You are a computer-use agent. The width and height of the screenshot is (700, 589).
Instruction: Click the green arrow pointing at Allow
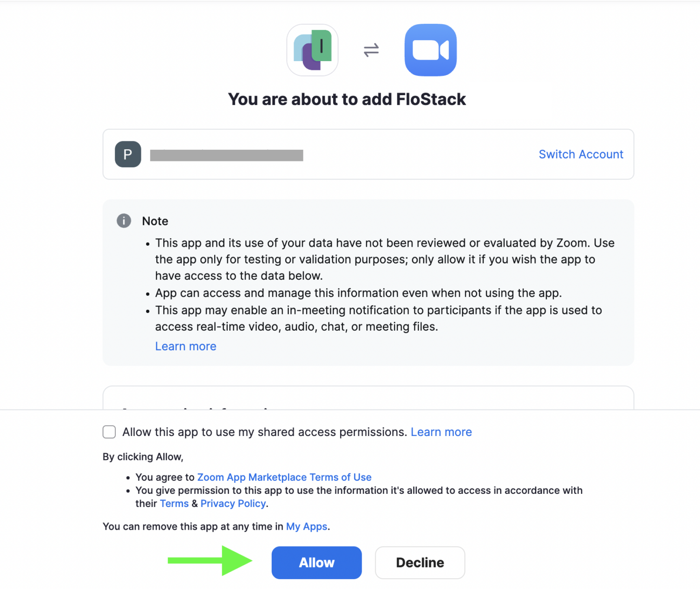(x=210, y=561)
